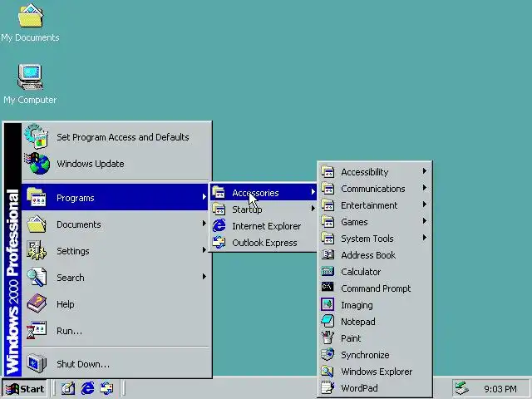
Task: Click the Synchronize icon
Action: pyautogui.click(x=328, y=354)
